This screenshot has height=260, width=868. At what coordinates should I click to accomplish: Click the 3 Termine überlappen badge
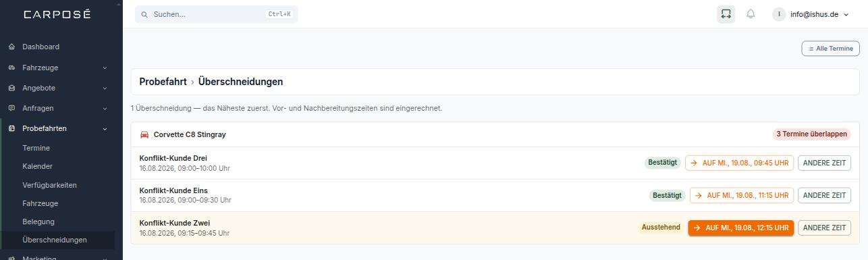pyautogui.click(x=811, y=134)
